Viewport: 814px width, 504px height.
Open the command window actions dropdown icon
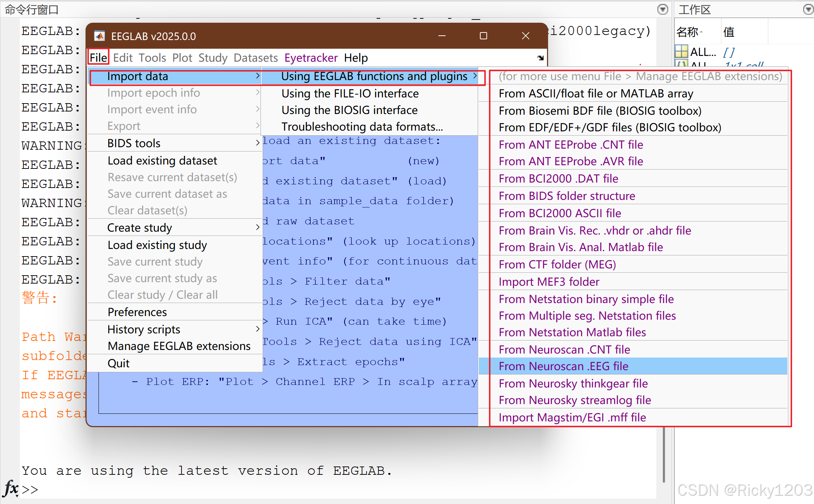[x=662, y=9]
